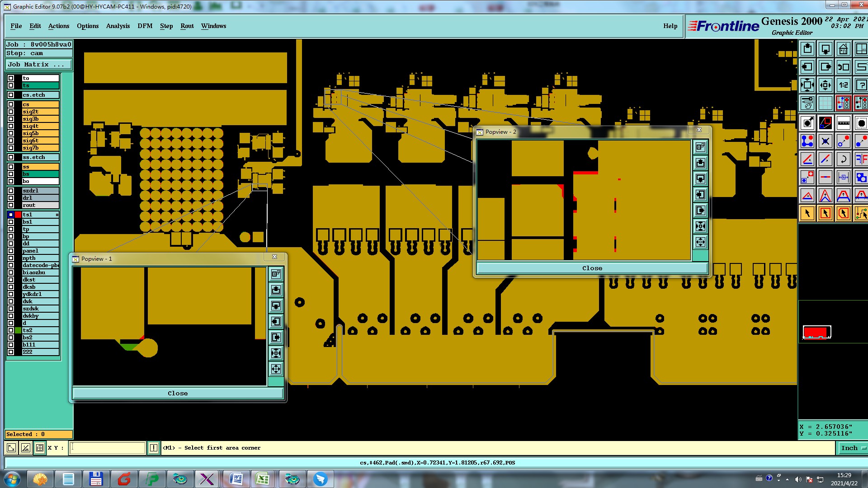The height and width of the screenshot is (488, 868).
Task: Toggle the sig3b layer checkbox
Action: 11,119
